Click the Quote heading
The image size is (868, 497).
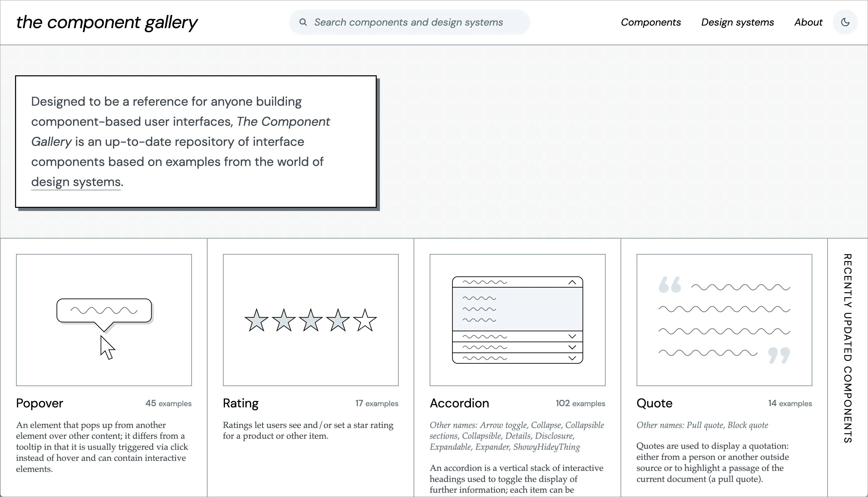[655, 403]
